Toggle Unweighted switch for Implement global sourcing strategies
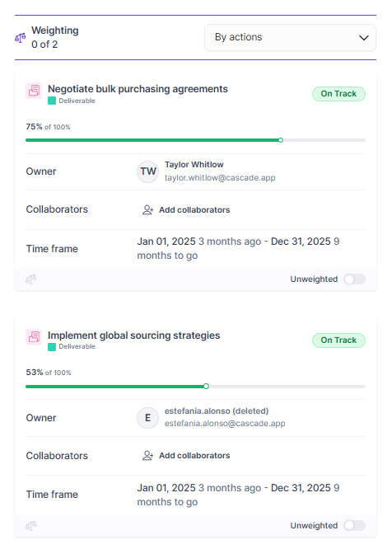The width and height of the screenshot is (392, 549). (355, 525)
